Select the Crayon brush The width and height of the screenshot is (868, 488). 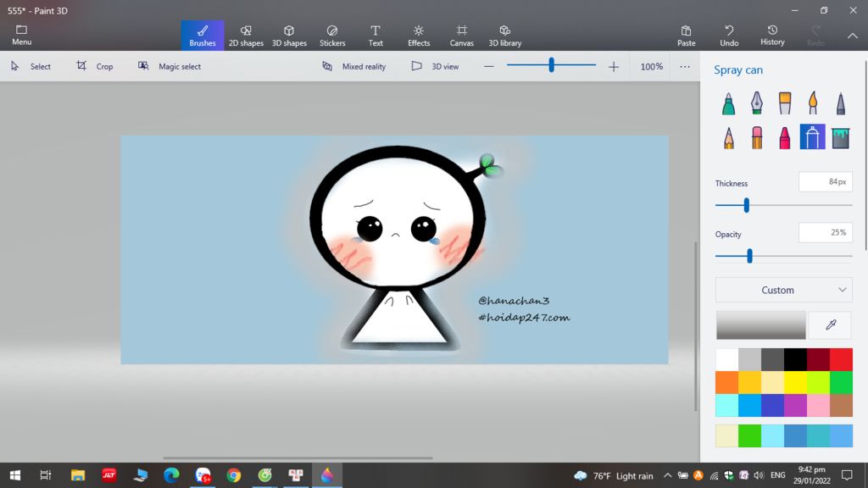(x=785, y=137)
